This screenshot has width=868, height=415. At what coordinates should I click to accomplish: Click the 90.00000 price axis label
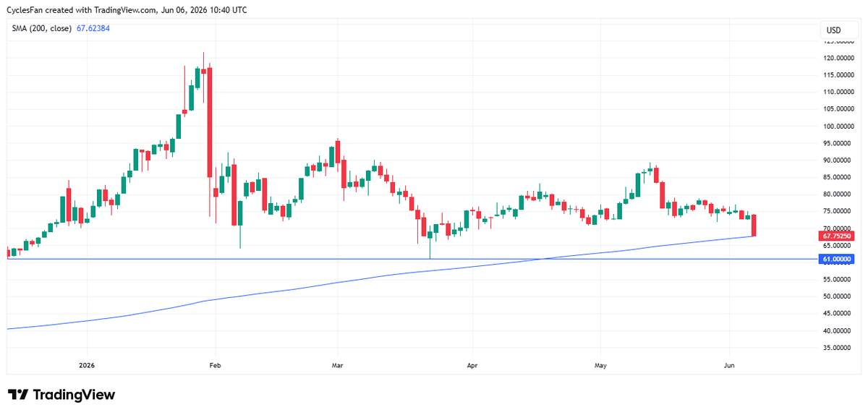point(838,161)
